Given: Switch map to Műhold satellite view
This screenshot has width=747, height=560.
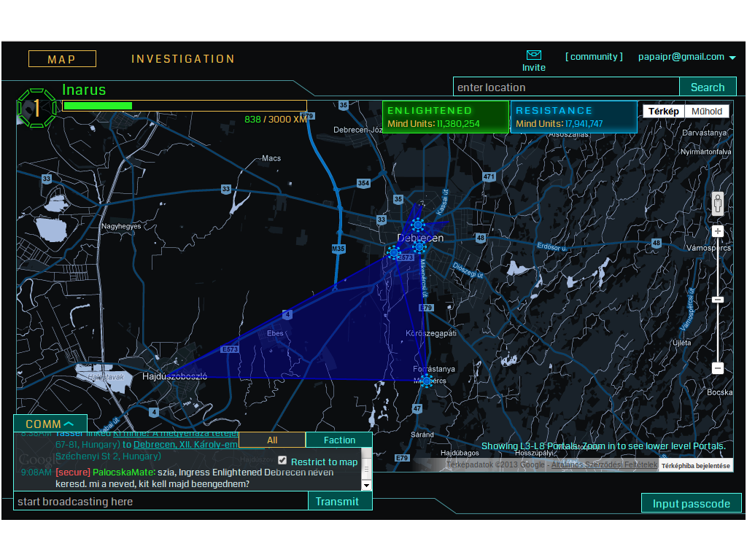Looking at the screenshot, I should coord(707,112).
